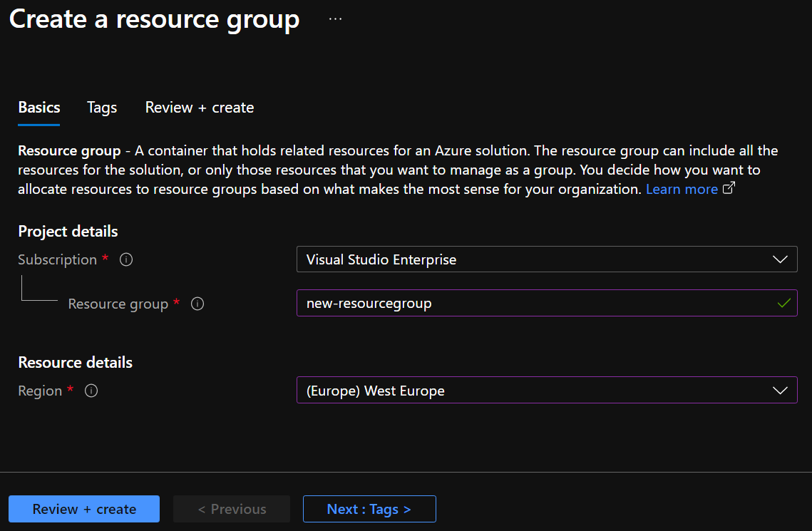Click the green validation checkmark in name field
The height and width of the screenshot is (531, 812).
pyautogui.click(x=783, y=304)
